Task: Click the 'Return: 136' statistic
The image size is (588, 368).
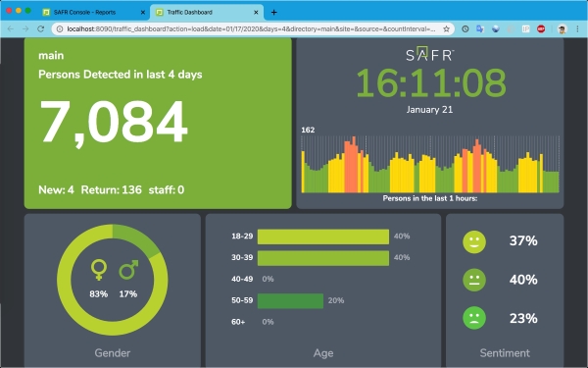Action: [112, 189]
